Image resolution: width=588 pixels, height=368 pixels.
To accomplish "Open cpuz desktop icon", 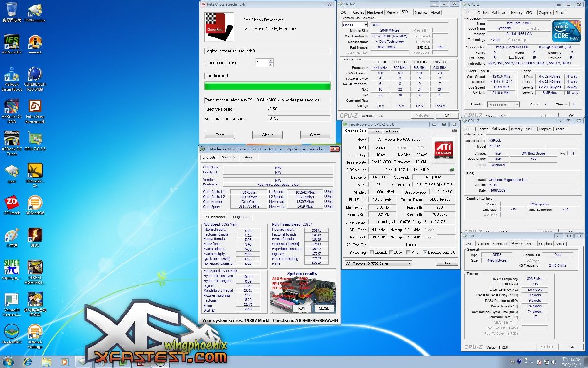I will click(11, 173).
